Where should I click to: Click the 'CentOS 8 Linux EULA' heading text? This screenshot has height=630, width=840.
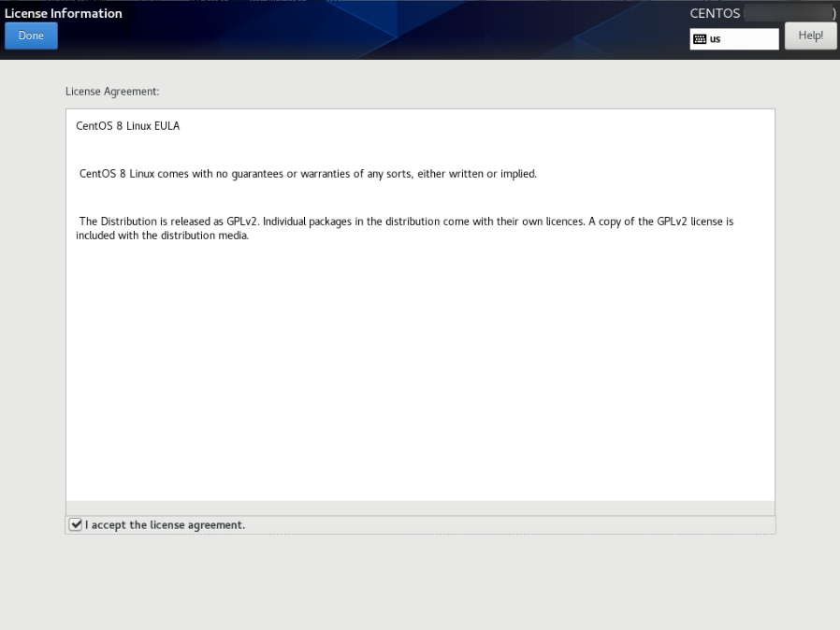pos(127,126)
